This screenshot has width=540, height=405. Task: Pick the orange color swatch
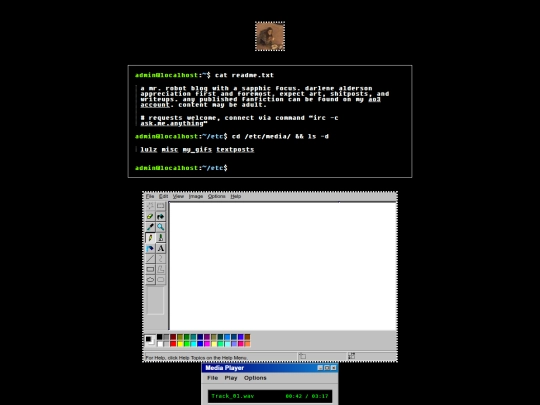[247, 344]
